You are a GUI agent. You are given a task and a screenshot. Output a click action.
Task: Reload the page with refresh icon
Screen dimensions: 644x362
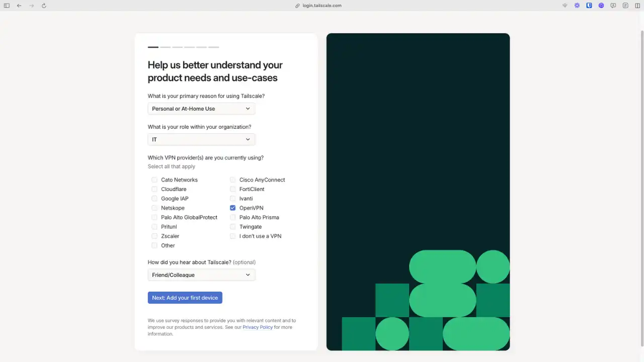point(44,6)
